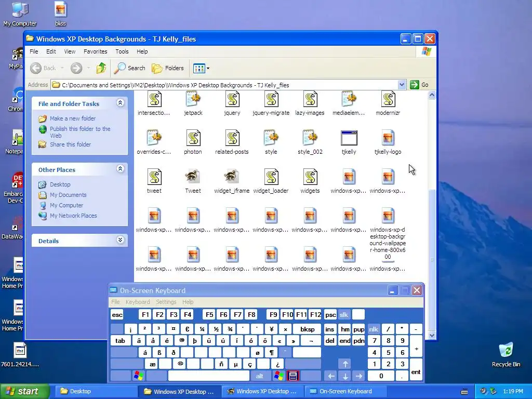Open the Edit menu in Explorer
Screen dimensions: 532x399
[x=51, y=51]
